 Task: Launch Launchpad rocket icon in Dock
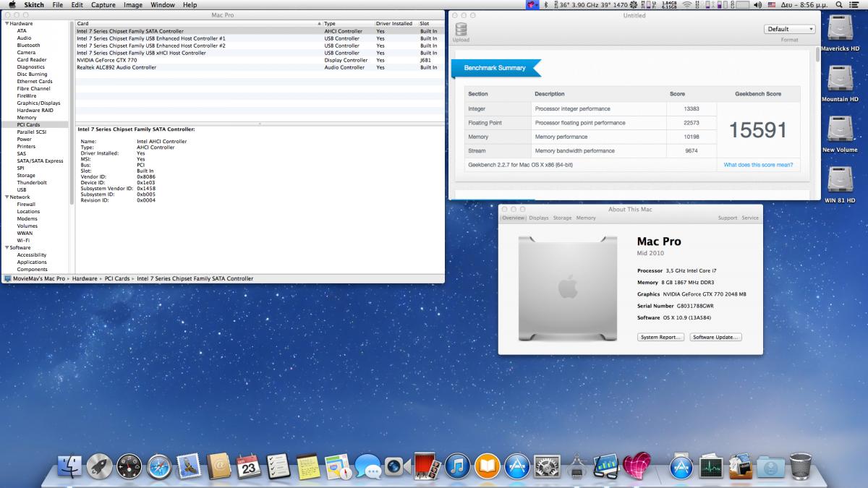(99, 467)
